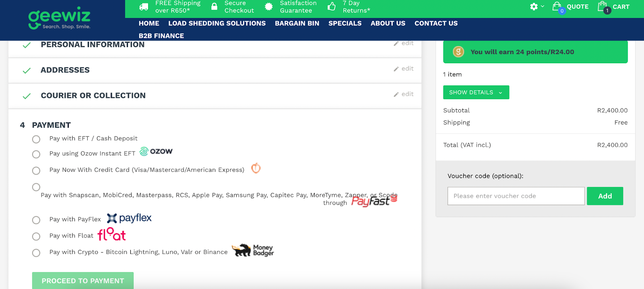Edit the Personal Information step

point(404,43)
